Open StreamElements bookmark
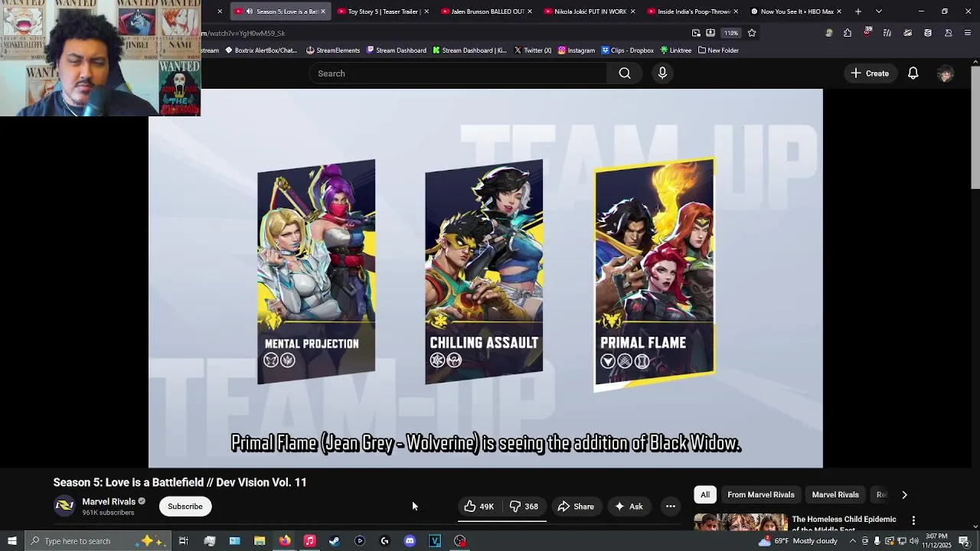This screenshot has height=551, width=980. pyautogui.click(x=333, y=51)
